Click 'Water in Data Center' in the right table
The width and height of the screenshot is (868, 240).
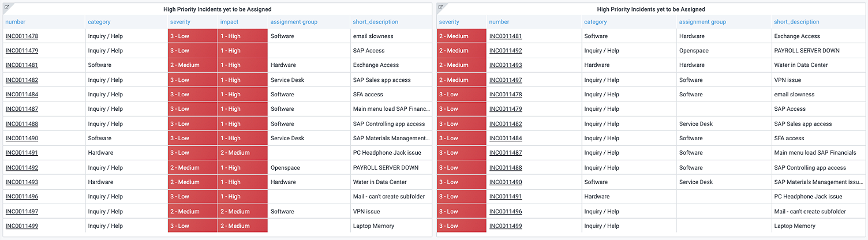click(801, 65)
